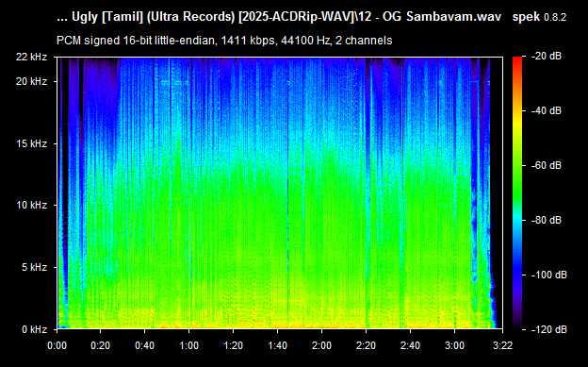The image size is (588, 367).
Task: Click the 10 kHz frequency axis label
Action: pyautogui.click(x=31, y=205)
